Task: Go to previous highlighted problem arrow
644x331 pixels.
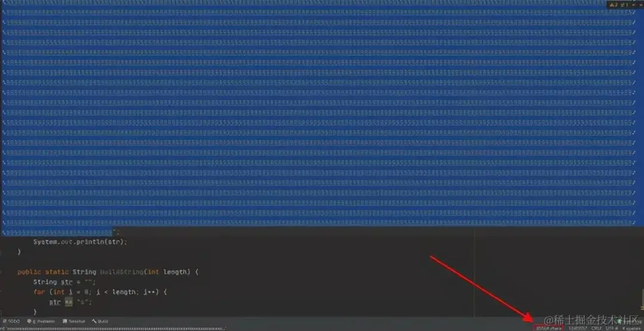Action: click(633, 5)
